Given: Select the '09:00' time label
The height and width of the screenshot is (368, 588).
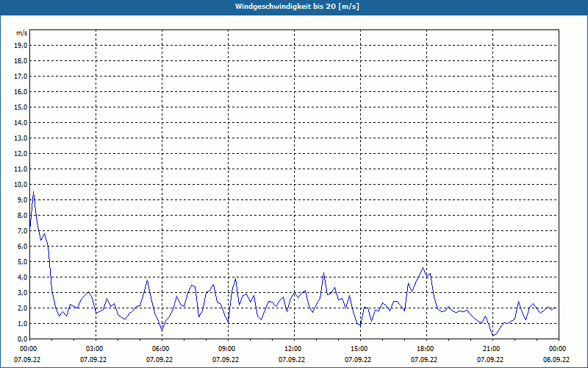Looking at the screenshot, I should coord(229,349).
